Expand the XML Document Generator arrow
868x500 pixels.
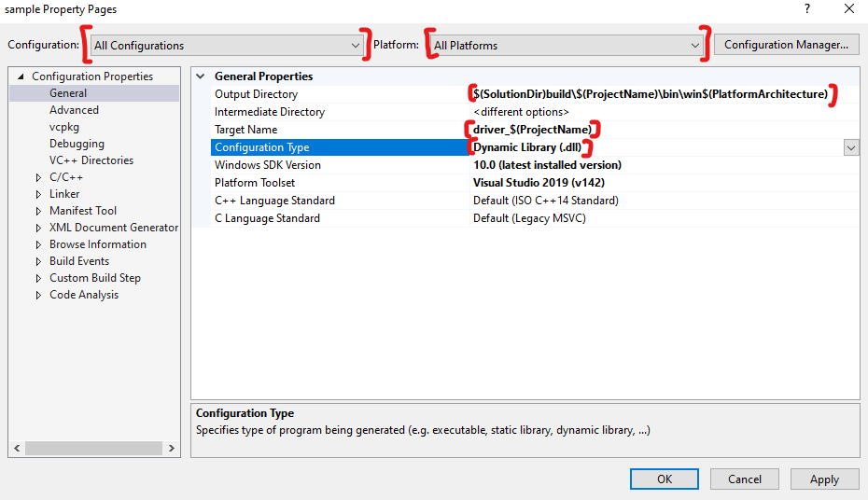click(38, 228)
